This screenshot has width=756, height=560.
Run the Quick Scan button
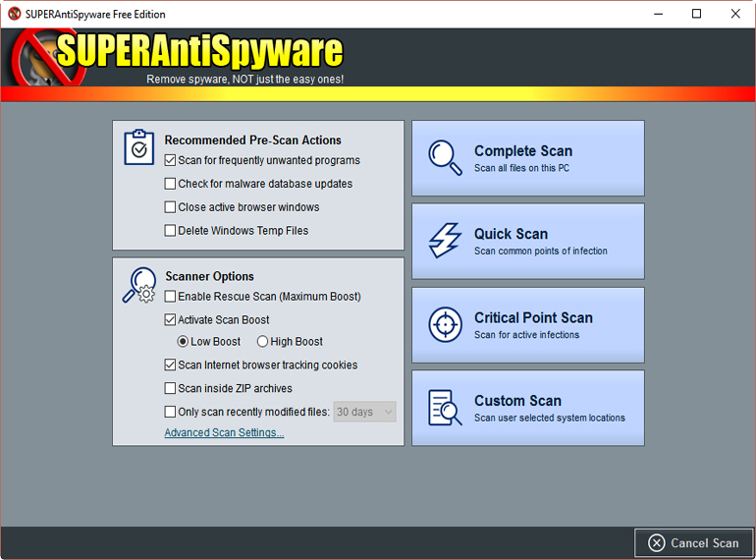[x=528, y=241]
